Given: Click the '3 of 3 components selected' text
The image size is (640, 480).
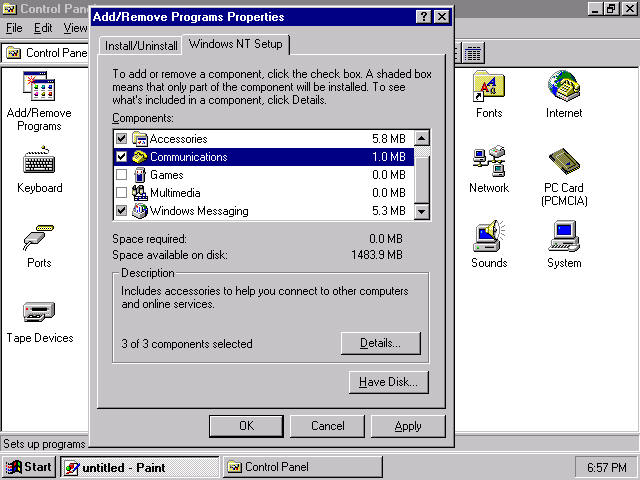Looking at the screenshot, I should 187,344.
